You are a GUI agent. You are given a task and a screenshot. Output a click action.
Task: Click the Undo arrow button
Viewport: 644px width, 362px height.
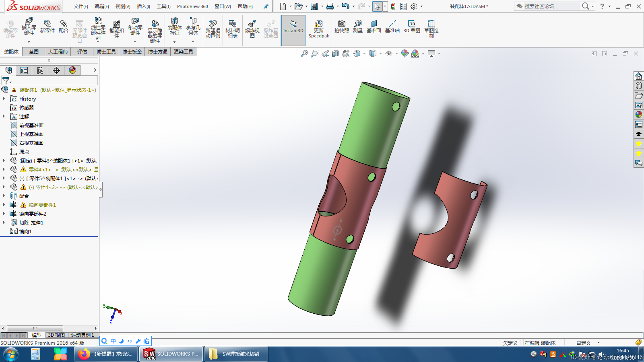345,6
